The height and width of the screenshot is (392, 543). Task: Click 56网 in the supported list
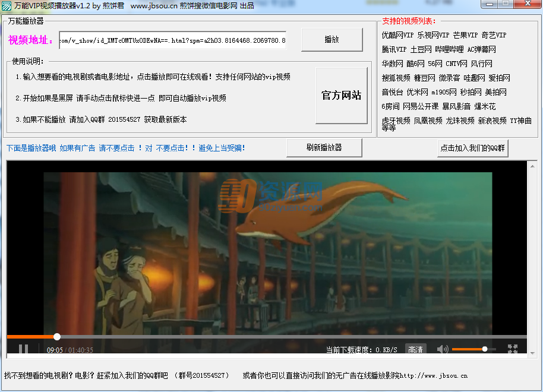pos(435,64)
